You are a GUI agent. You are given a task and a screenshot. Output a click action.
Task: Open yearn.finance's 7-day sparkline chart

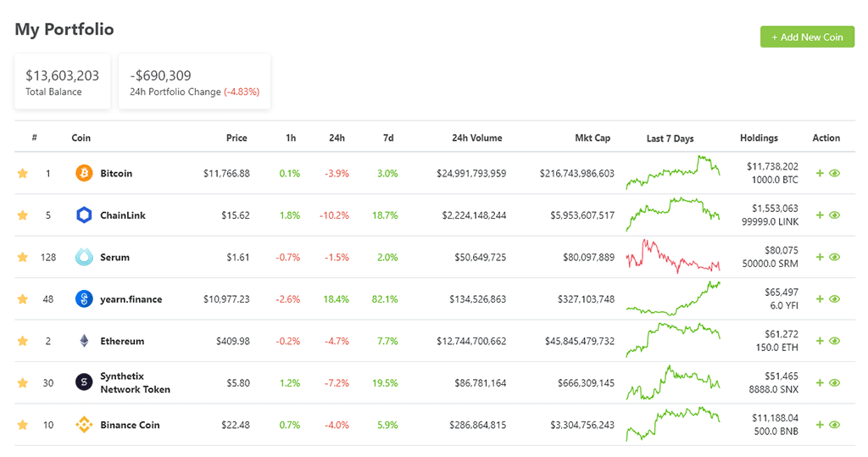tap(673, 298)
